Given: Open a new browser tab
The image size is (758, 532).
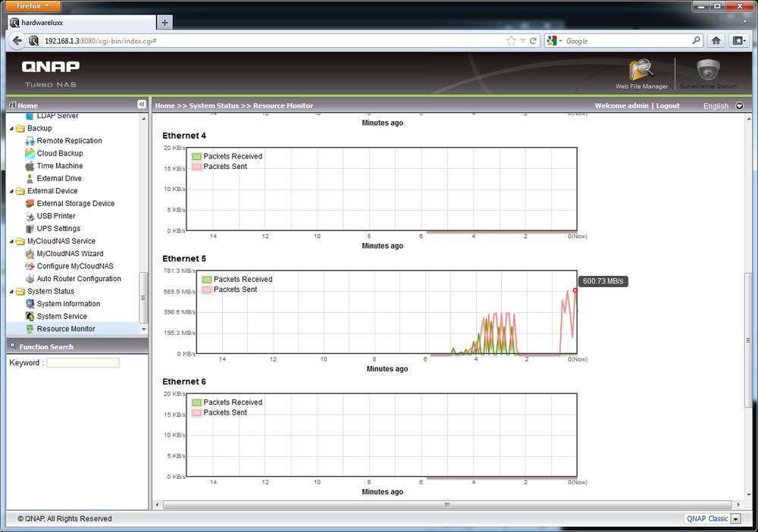Looking at the screenshot, I should [x=164, y=23].
